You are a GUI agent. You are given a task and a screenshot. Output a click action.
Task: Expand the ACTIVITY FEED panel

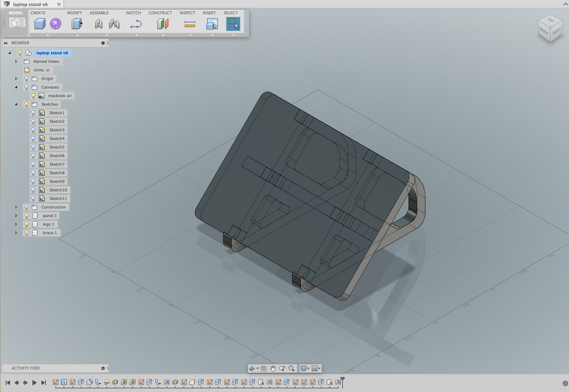coord(103,368)
